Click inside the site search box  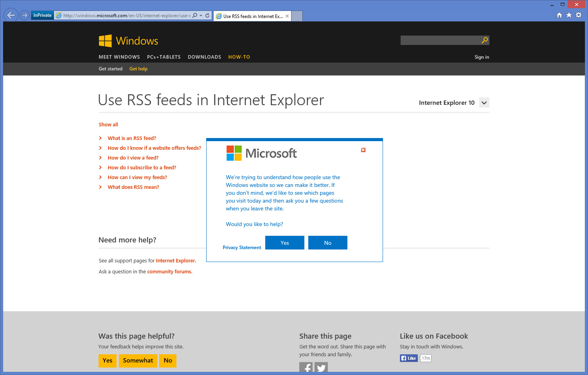441,40
